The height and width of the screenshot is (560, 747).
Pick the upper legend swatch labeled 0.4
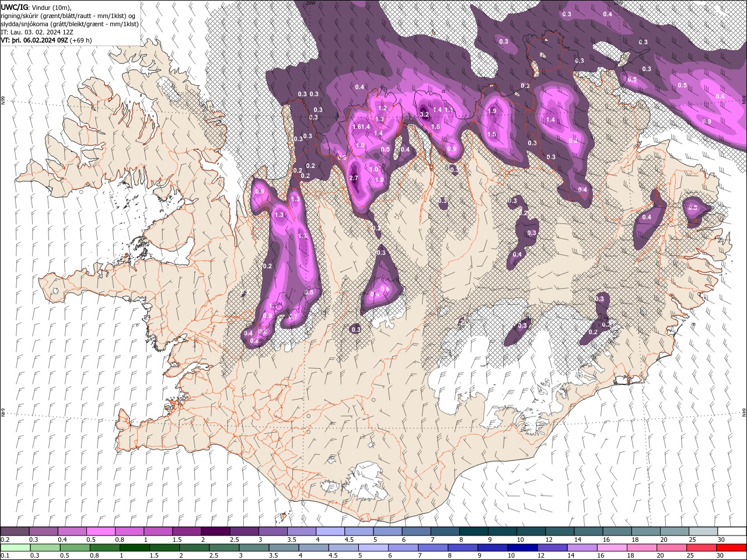72,531
